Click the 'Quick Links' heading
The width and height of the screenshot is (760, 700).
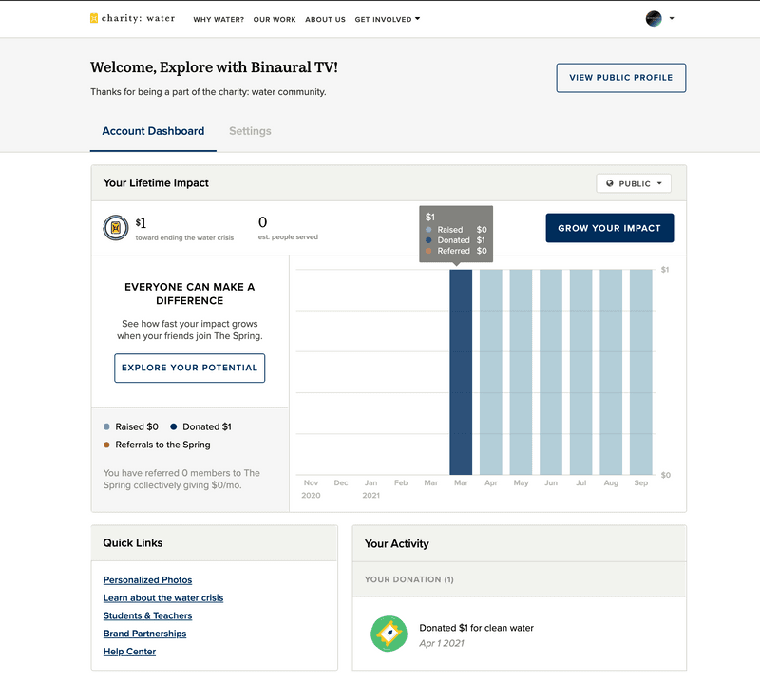click(x=133, y=543)
